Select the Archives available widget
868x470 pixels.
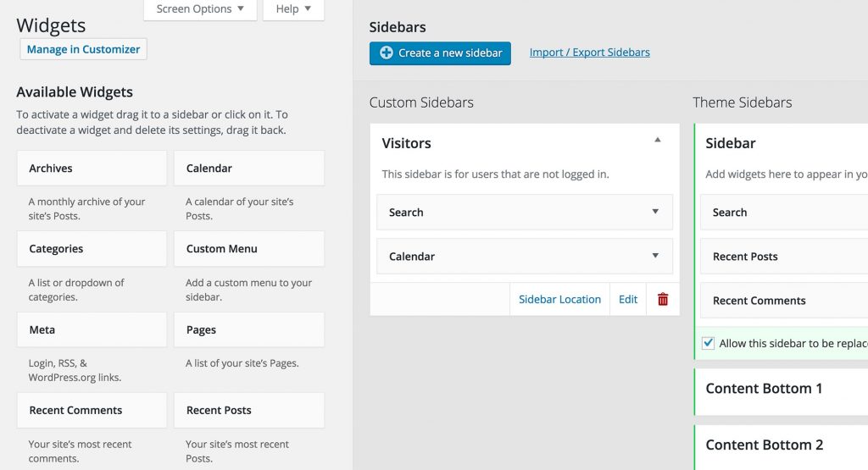92,168
